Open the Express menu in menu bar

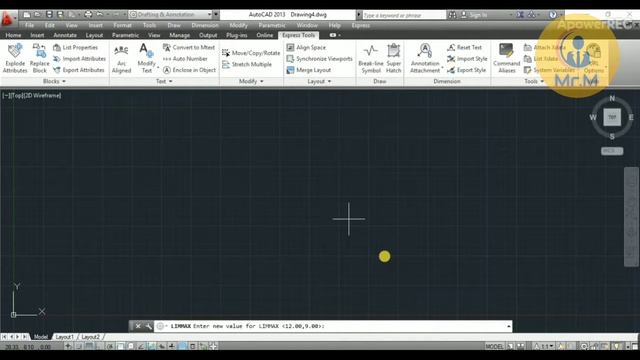click(360, 25)
